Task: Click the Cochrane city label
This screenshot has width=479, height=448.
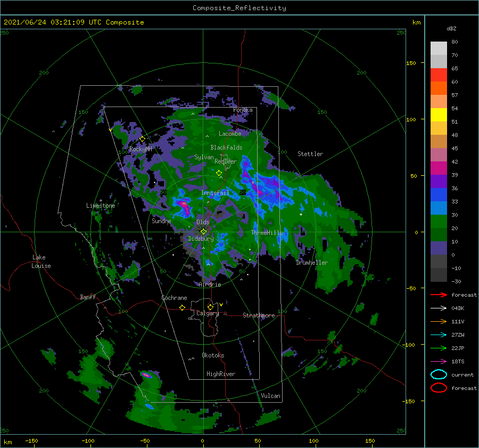Action: pyautogui.click(x=174, y=298)
